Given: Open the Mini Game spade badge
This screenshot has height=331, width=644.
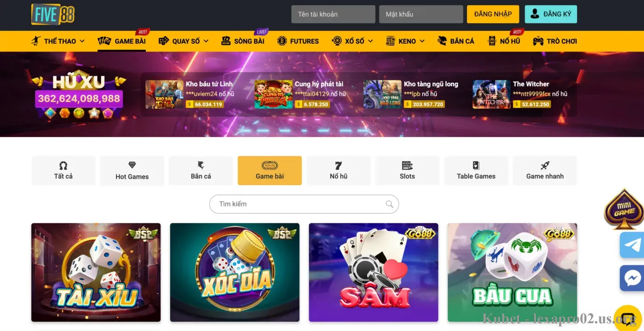Looking at the screenshot, I should point(624,209).
